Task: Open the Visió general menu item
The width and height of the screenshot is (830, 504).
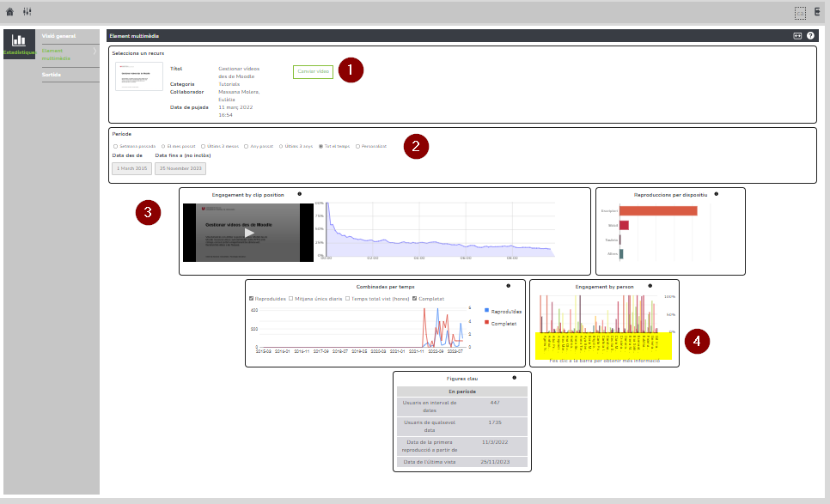Action: tap(58, 36)
